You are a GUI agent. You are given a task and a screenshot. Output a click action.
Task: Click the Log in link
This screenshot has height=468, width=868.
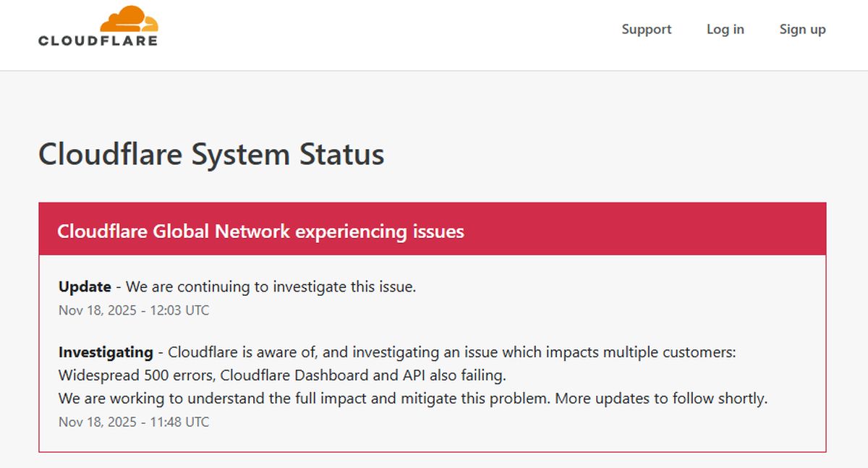[725, 30]
